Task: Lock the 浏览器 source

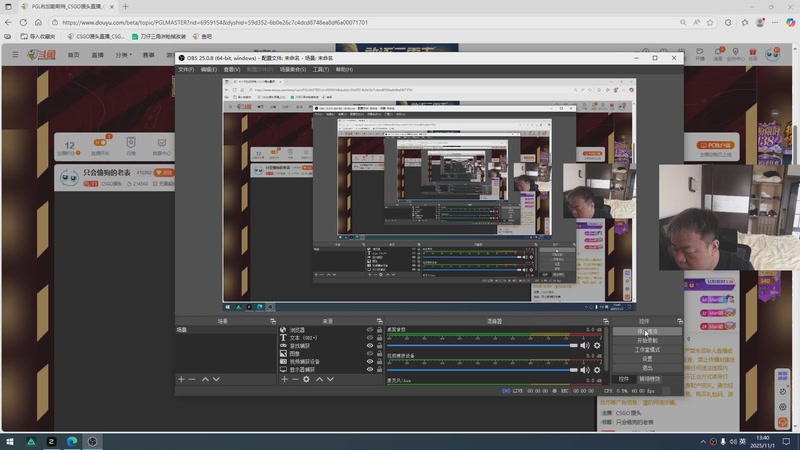Action: (x=379, y=330)
